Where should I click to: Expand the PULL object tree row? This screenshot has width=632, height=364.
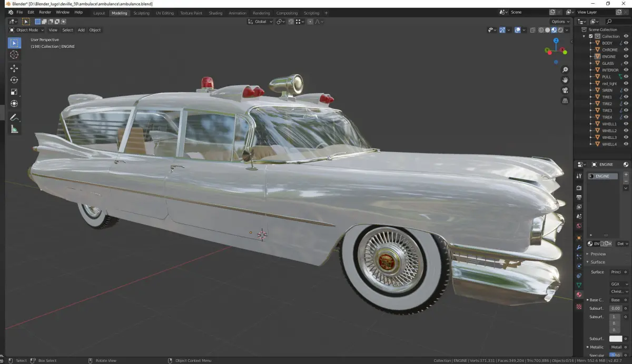click(590, 77)
